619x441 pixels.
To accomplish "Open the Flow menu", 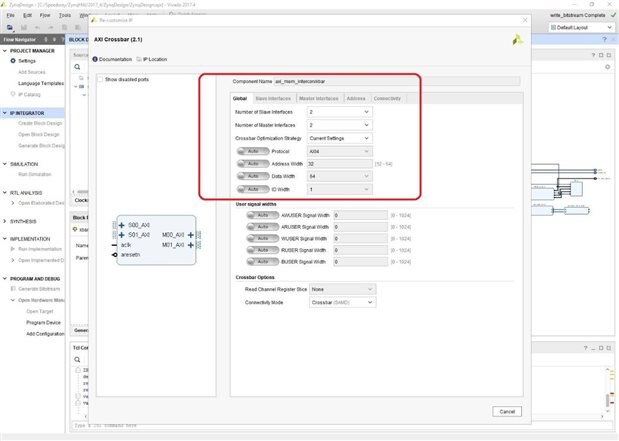I will coord(45,15).
